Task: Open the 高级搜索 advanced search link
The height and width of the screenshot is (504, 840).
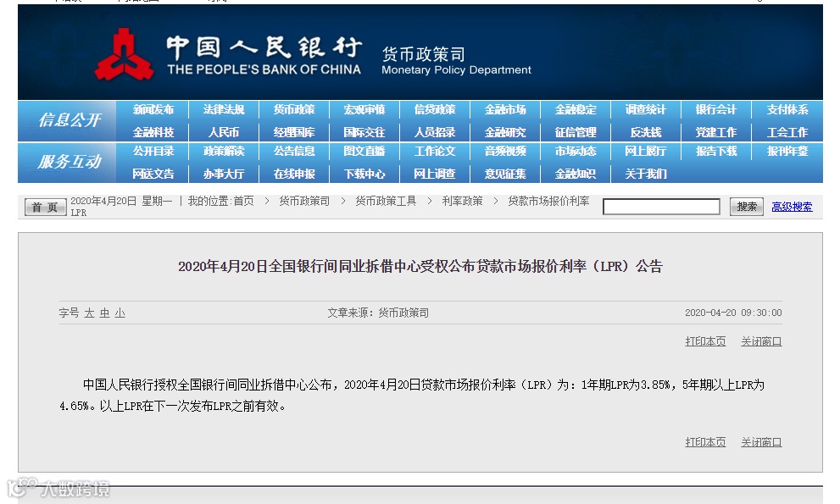Action: click(x=792, y=207)
